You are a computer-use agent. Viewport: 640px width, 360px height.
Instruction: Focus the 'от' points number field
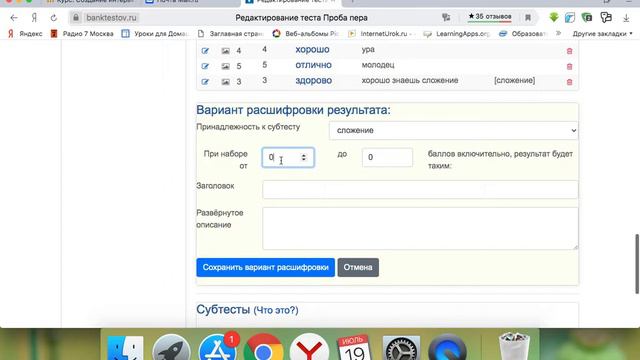tap(288, 158)
